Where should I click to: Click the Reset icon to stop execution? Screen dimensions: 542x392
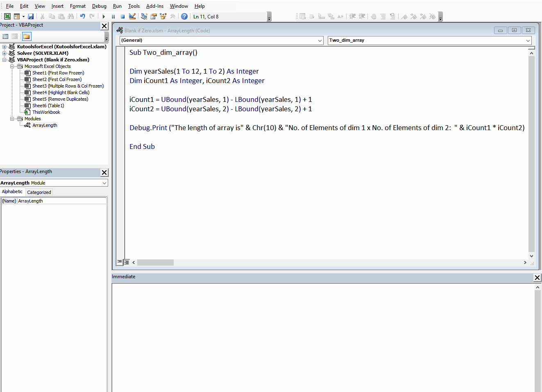pyautogui.click(x=123, y=16)
